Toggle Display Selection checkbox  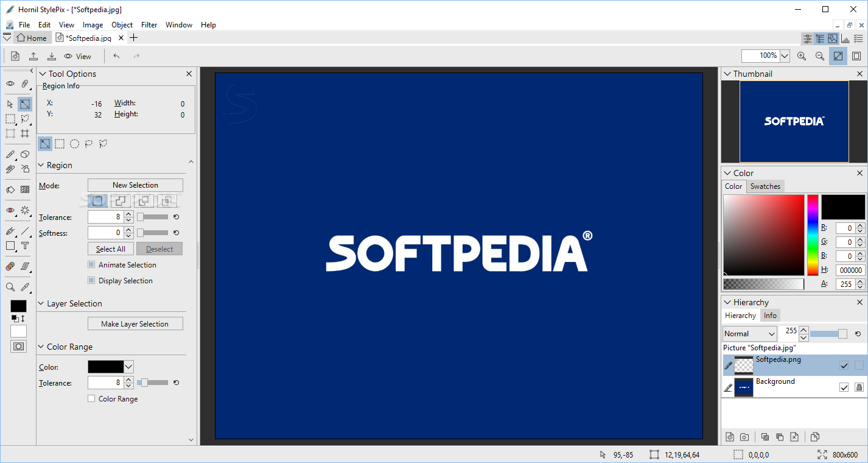coord(91,280)
